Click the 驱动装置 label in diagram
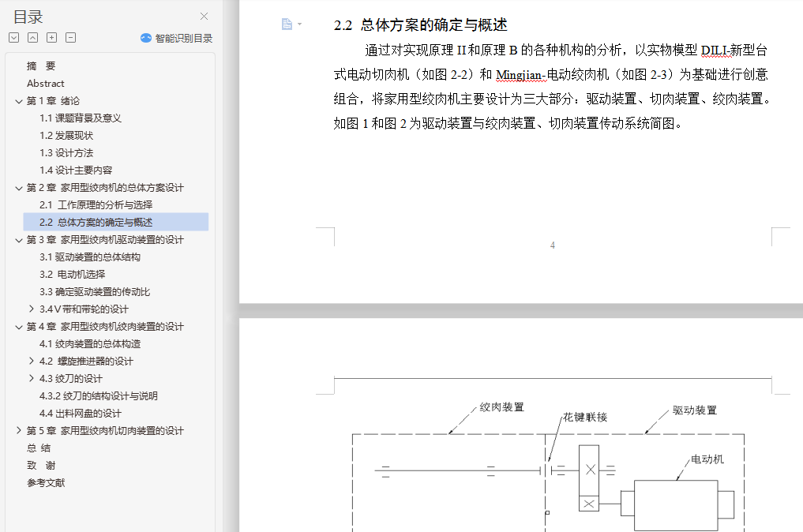Image resolution: width=803 pixels, height=532 pixels. click(x=695, y=410)
